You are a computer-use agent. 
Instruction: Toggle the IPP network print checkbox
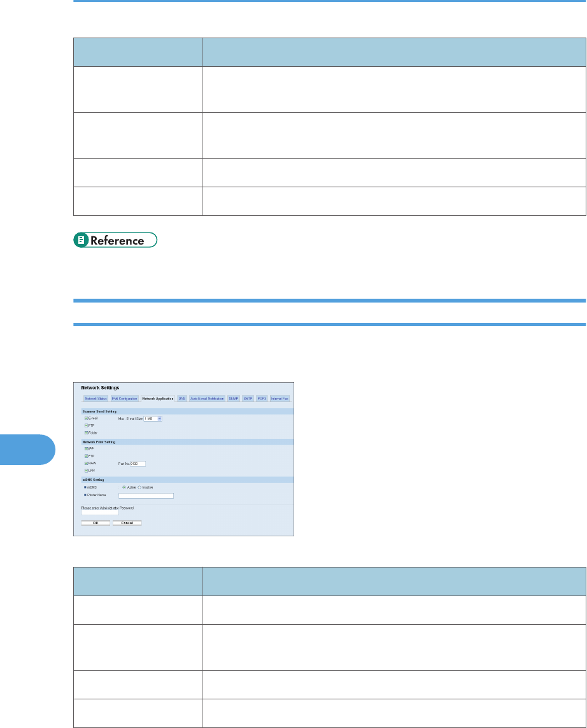[x=87, y=449]
